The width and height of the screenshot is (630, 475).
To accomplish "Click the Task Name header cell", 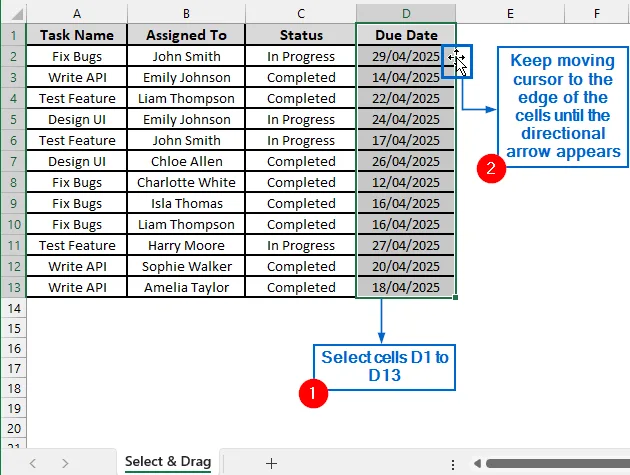I will click(x=77, y=35).
